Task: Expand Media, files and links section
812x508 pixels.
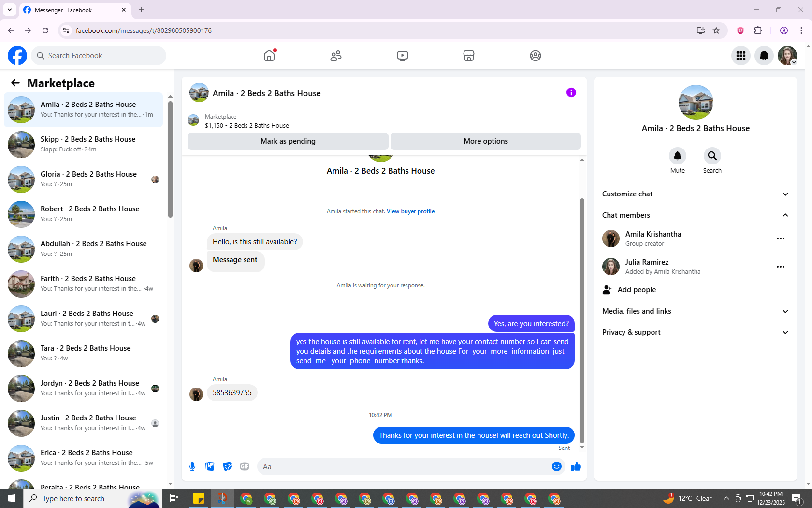Action: click(696, 311)
